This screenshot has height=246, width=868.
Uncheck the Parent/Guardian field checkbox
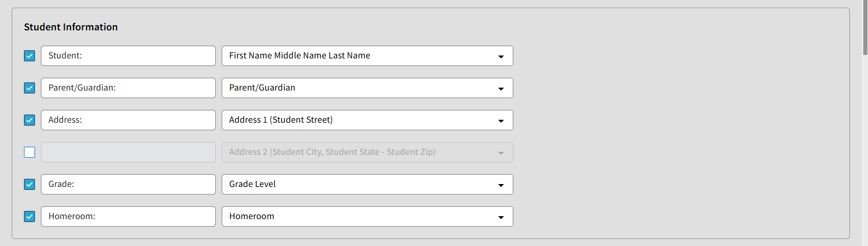pyautogui.click(x=29, y=88)
